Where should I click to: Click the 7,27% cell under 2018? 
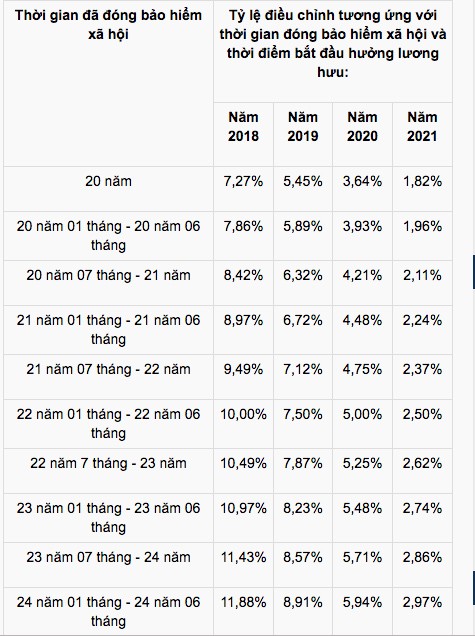point(243,181)
